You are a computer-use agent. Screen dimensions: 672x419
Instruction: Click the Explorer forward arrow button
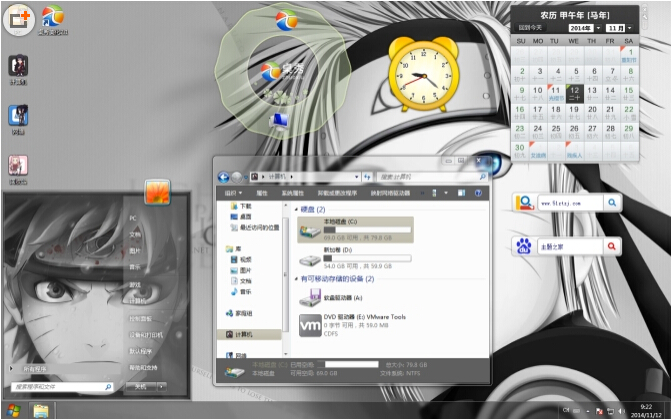point(237,177)
